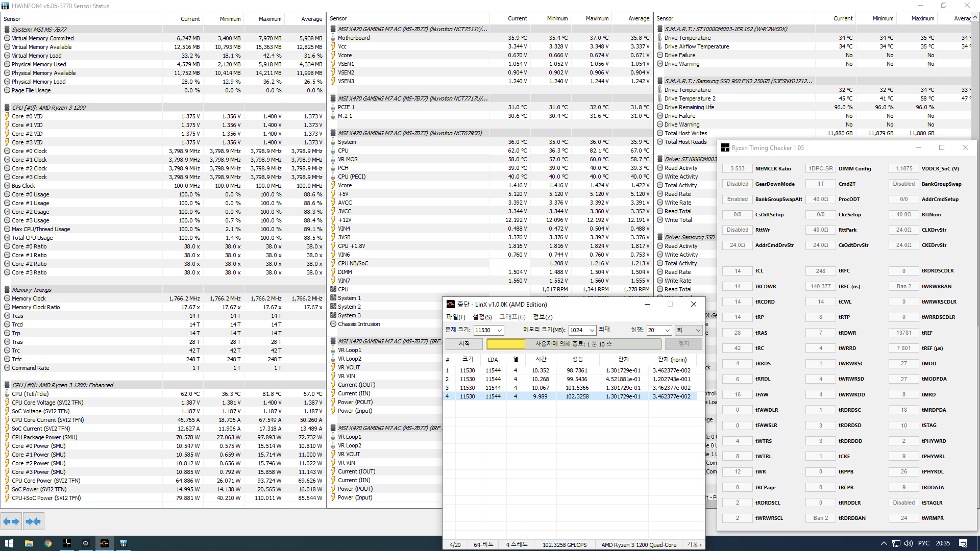
Task: Click the volume speaker tray icon
Action: (909, 543)
